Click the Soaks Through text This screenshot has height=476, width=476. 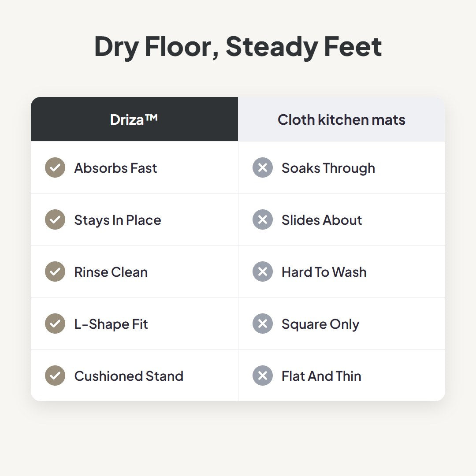coord(328,168)
